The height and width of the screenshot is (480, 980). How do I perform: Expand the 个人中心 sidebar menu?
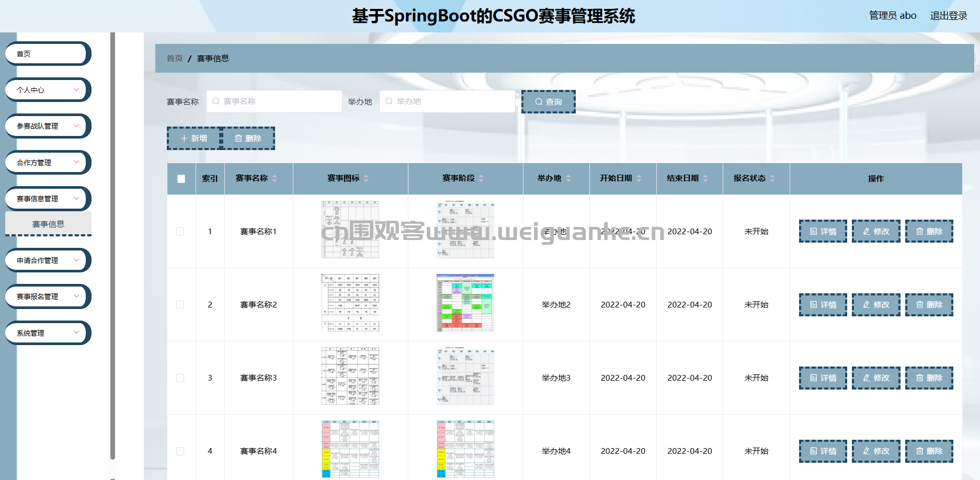point(47,90)
